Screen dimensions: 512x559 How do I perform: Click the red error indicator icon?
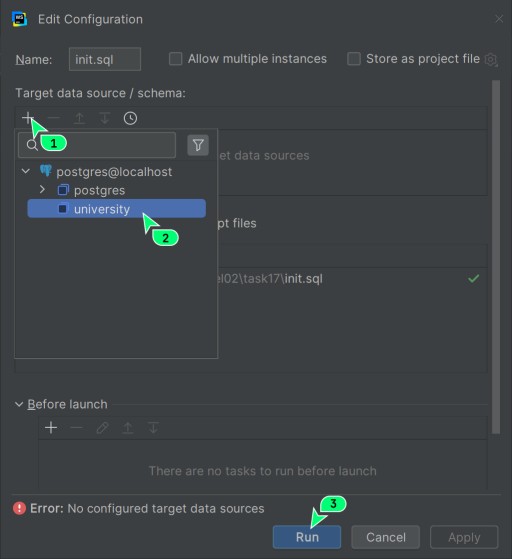[x=19, y=508]
